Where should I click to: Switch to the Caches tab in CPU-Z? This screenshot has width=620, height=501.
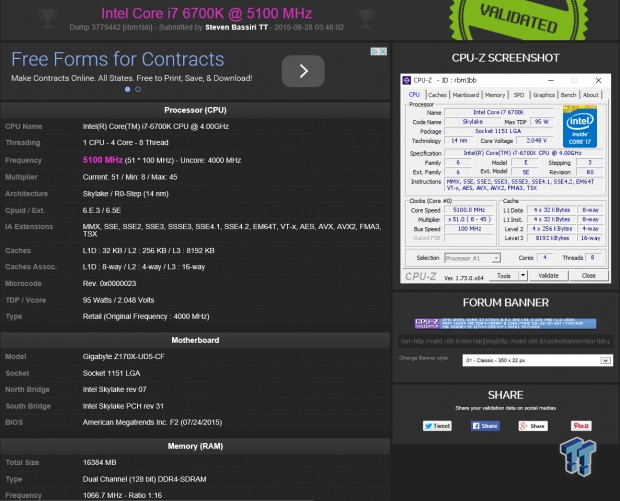[x=437, y=95]
